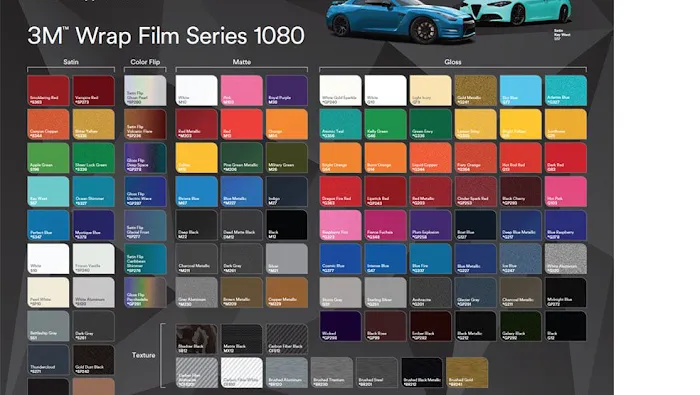This screenshot has width=700, height=395.
Task: Select the Gloss Atomic Teal swatch
Action: (340, 124)
